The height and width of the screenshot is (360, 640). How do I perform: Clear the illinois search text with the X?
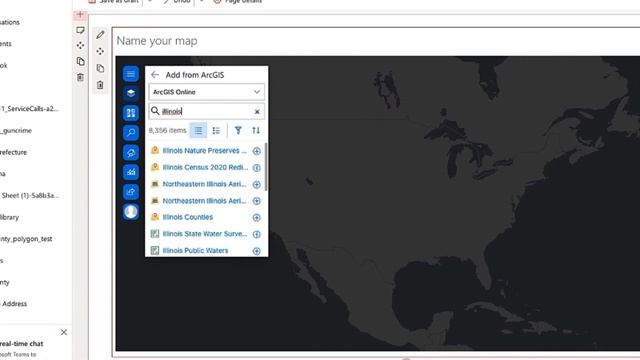click(x=257, y=111)
